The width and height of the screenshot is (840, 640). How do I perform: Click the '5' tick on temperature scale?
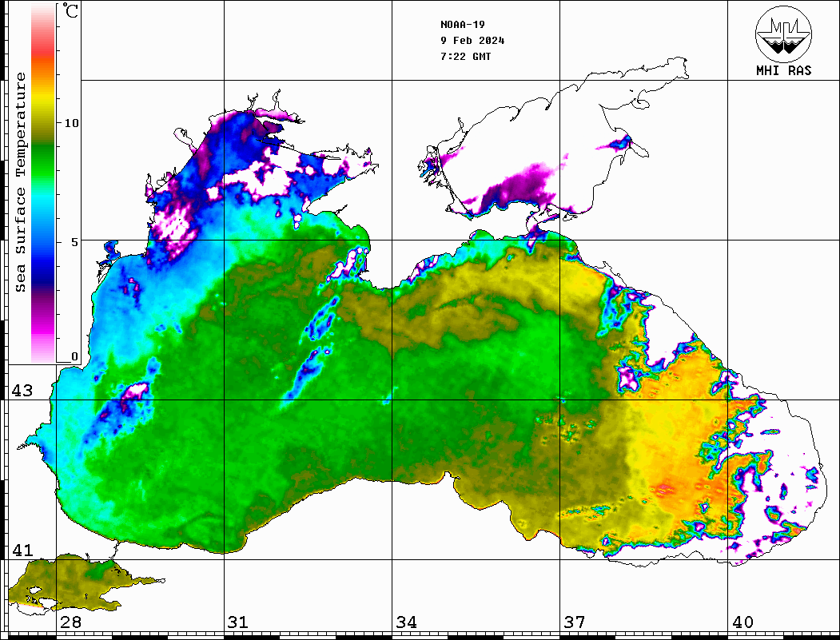coord(75,242)
